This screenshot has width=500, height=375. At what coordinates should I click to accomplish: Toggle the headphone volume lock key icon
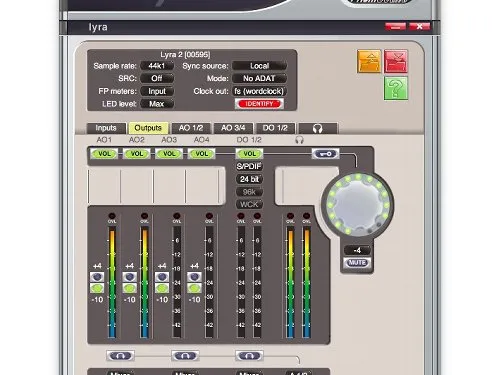coord(325,154)
